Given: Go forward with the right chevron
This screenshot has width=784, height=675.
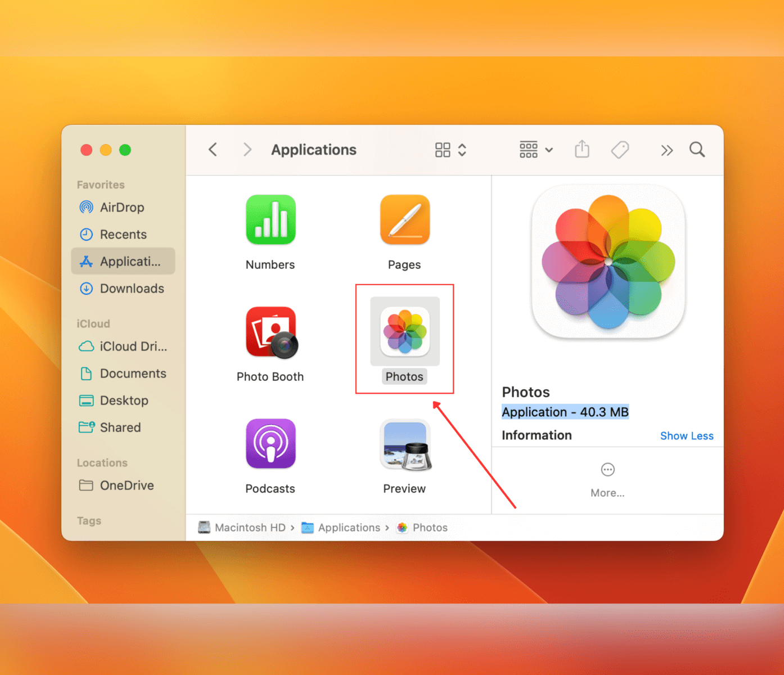Looking at the screenshot, I should coord(247,150).
